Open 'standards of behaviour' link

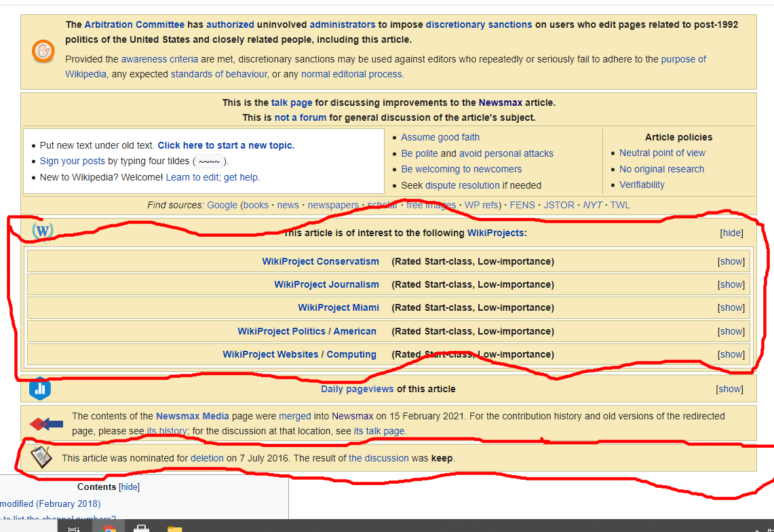pyautogui.click(x=219, y=74)
